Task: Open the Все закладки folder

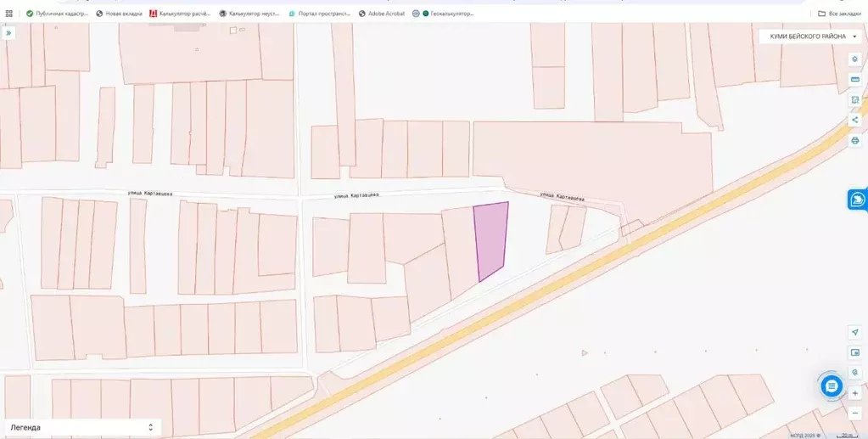Action: coord(839,14)
